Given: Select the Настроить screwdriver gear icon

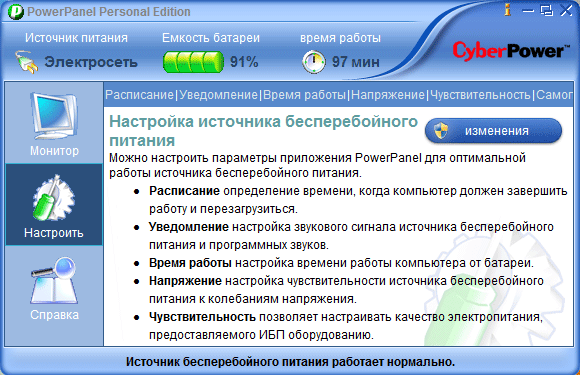Looking at the screenshot, I should click(x=54, y=197).
